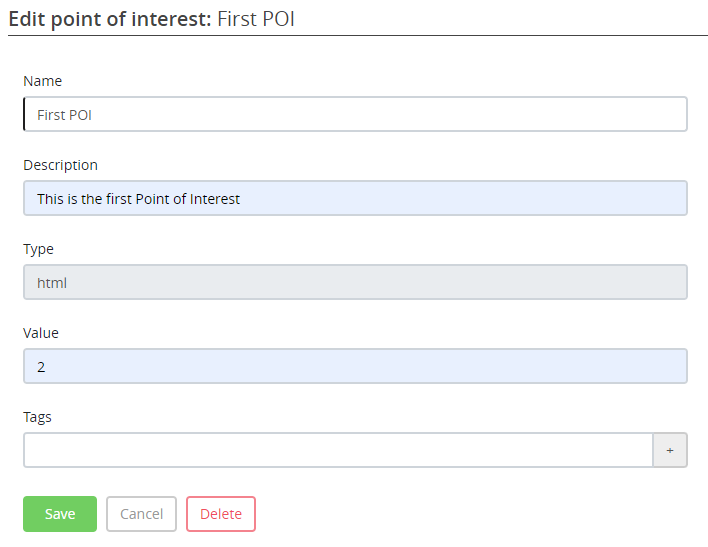Click the Tags field label
Image resolution: width=708 pixels, height=547 pixels.
(x=37, y=417)
